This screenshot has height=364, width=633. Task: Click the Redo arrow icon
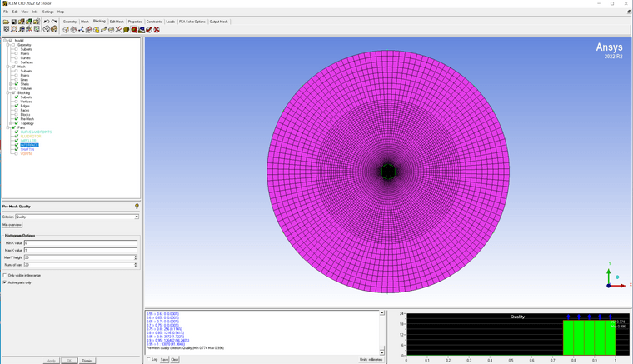[x=54, y=22]
